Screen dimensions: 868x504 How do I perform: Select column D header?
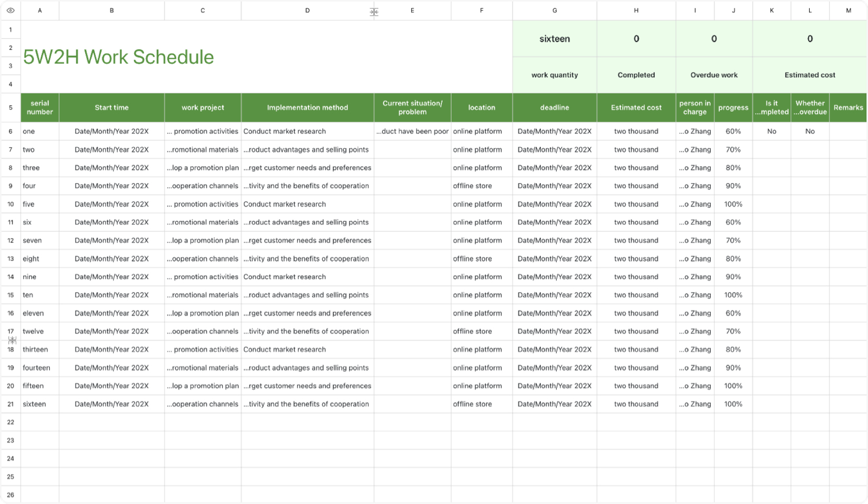pos(308,10)
